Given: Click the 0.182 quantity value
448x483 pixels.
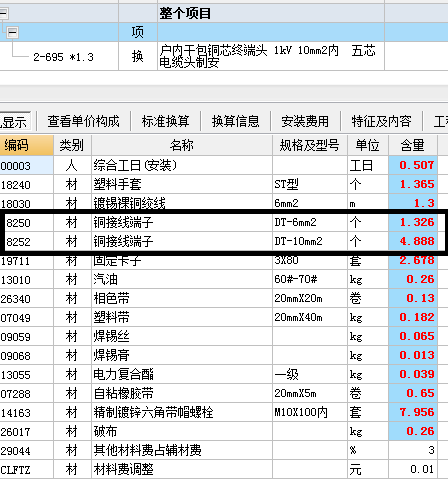Looking at the screenshot, I should coord(413,317).
